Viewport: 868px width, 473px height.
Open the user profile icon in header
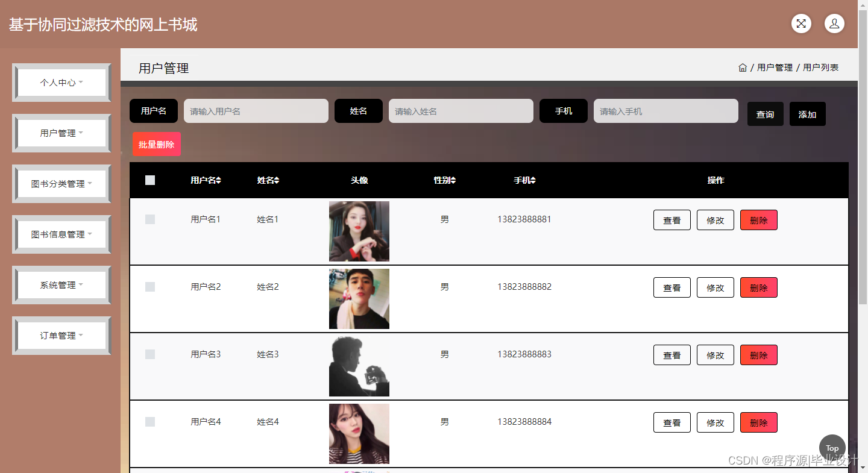[834, 23]
